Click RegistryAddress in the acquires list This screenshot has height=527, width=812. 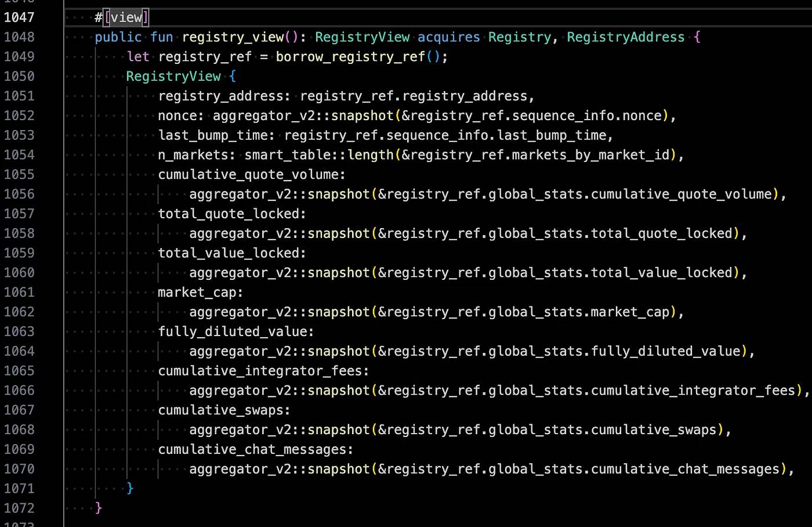[625, 37]
